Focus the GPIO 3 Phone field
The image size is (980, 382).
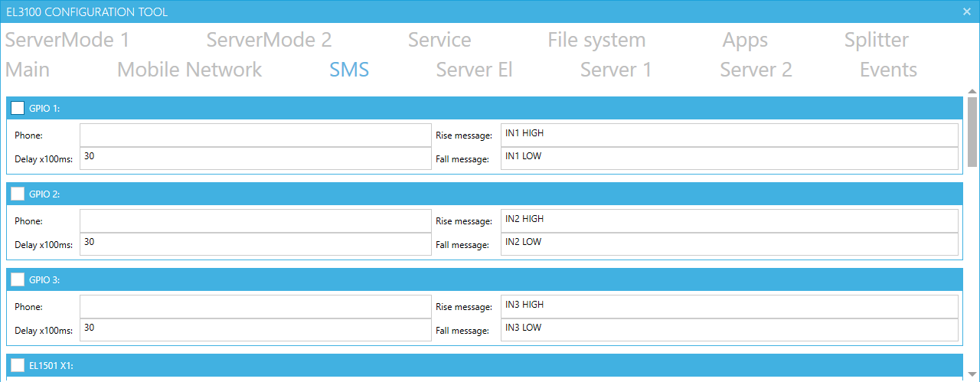click(x=256, y=306)
